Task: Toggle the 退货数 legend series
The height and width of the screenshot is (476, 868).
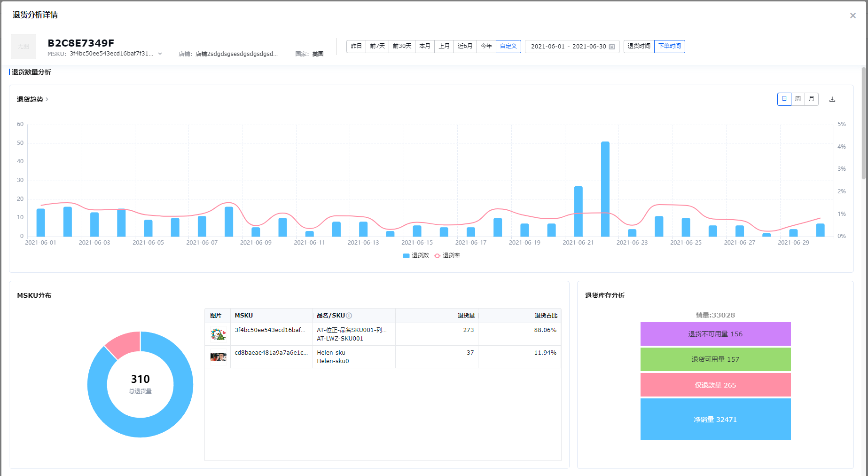Action: point(416,255)
